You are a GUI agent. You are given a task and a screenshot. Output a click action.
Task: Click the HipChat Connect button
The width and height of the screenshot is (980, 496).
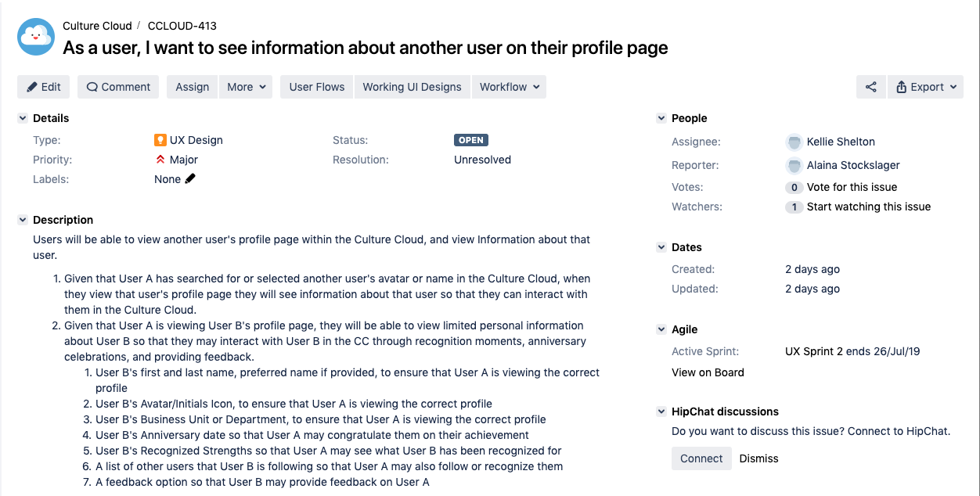pos(701,458)
